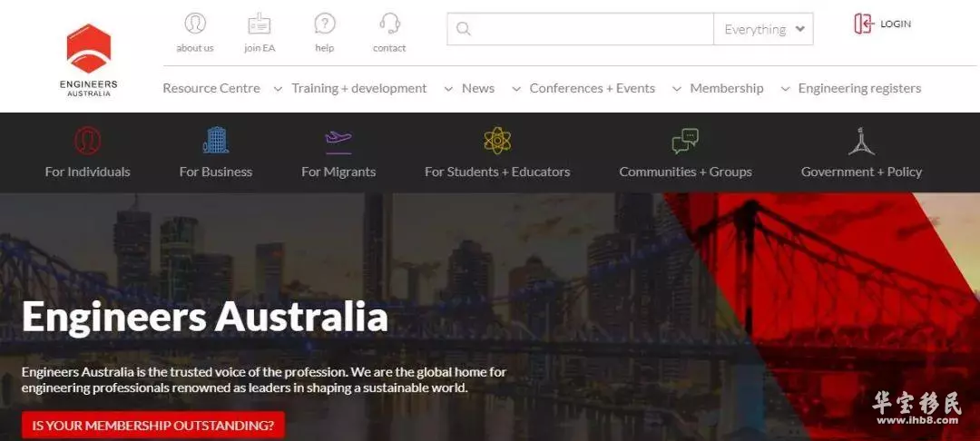980x441 pixels.
Task: Open the help question mark icon
Action: click(324, 24)
